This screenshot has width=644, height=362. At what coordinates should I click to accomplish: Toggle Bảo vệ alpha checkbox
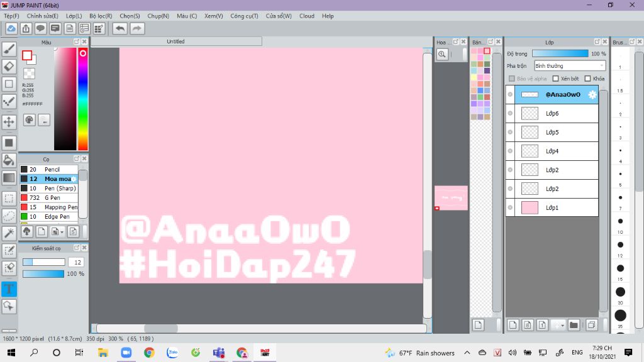[512, 79]
